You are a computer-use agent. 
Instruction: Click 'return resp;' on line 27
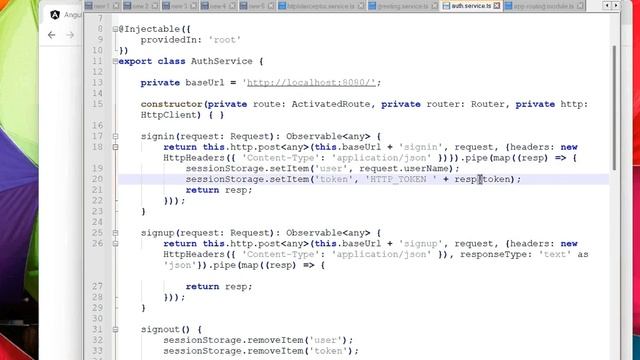pos(219,287)
